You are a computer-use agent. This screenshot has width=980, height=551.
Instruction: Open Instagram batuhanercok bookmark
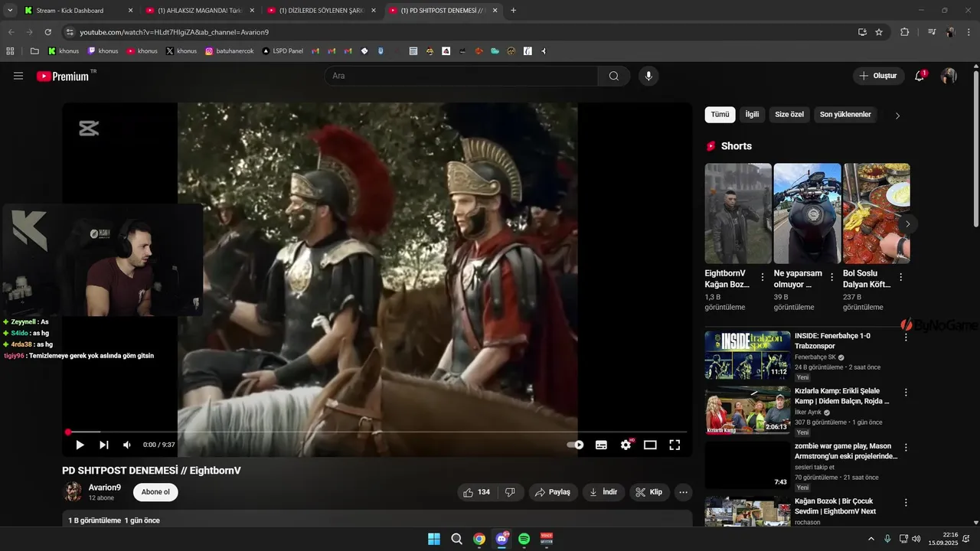[230, 51]
